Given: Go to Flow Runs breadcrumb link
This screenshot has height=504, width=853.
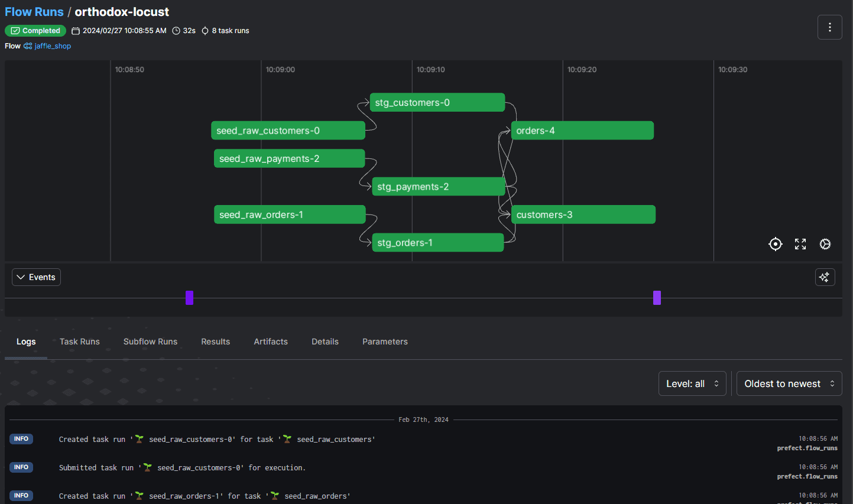Looking at the screenshot, I should tap(34, 12).
